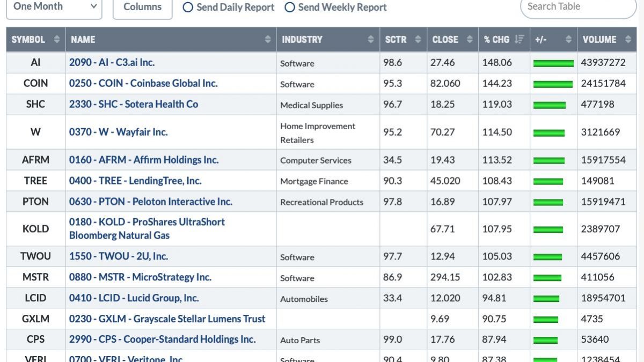Open Peloton Interactive Inc. stock link
644x362 pixels.
[151, 202]
